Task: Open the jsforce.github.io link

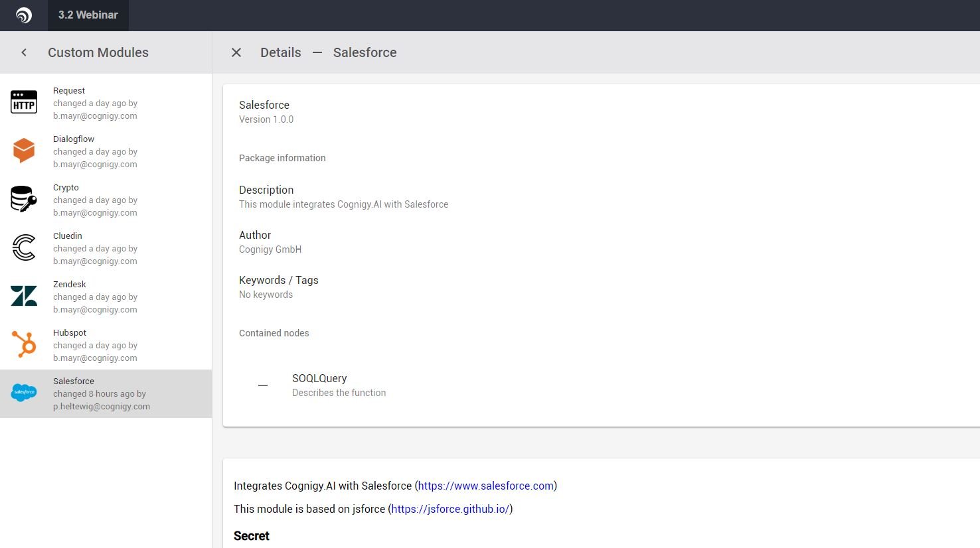Action: point(451,509)
